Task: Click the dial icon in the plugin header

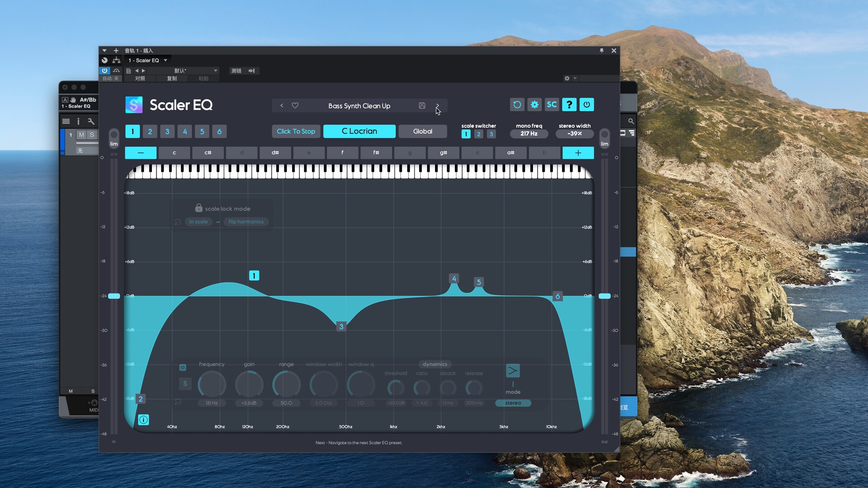Action: point(104,60)
